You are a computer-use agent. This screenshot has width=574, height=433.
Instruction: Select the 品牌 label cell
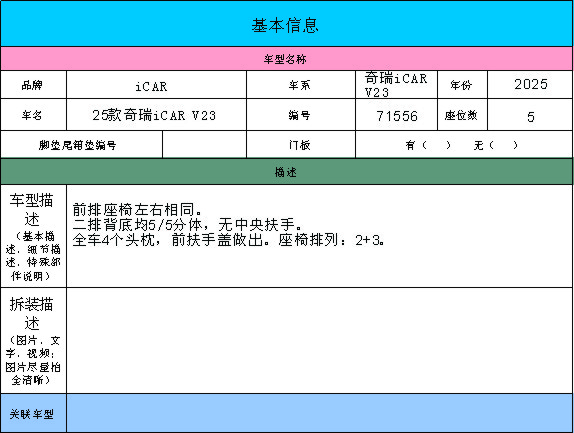click(33, 85)
